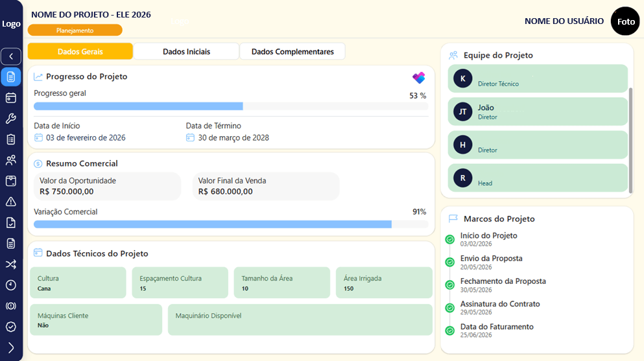This screenshot has height=361, width=644.
Task: Click the Maquinário Disponível field
Action: (x=300, y=320)
